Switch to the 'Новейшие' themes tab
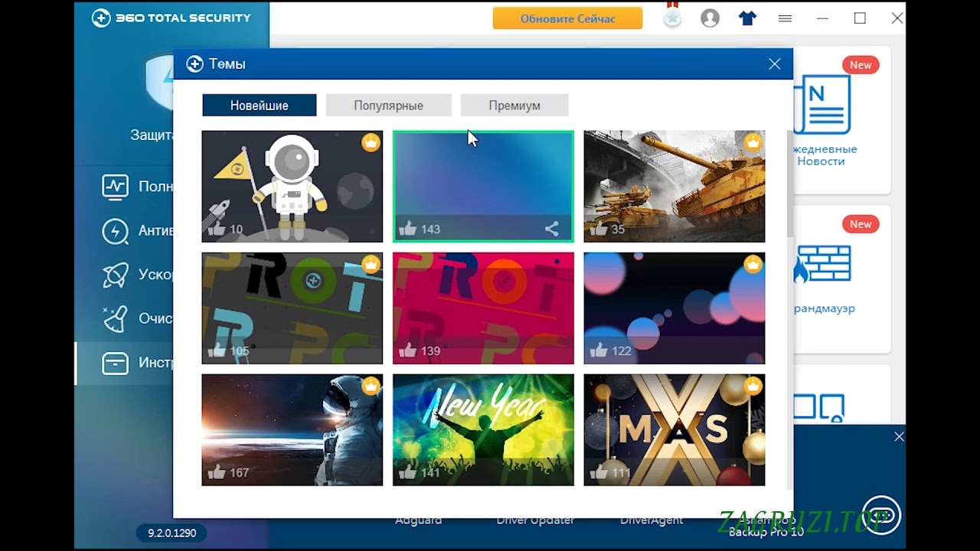The width and height of the screenshot is (980, 551). (260, 106)
